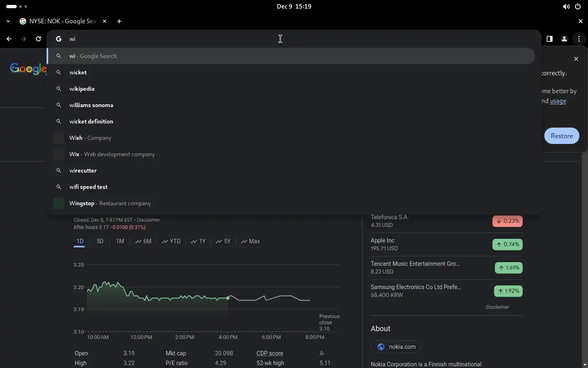This screenshot has width=588, height=368.
Task: Open the system volume indicator
Action: tap(566, 7)
